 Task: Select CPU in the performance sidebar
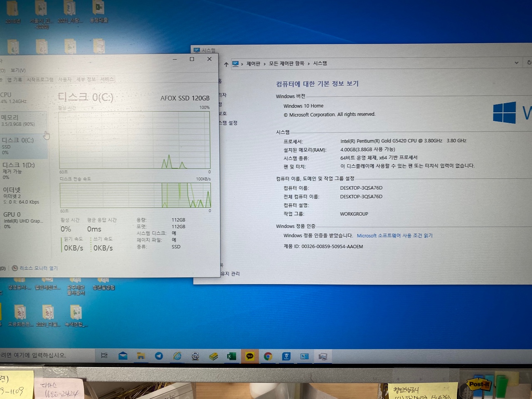pyautogui.click(x=23, y=98)
